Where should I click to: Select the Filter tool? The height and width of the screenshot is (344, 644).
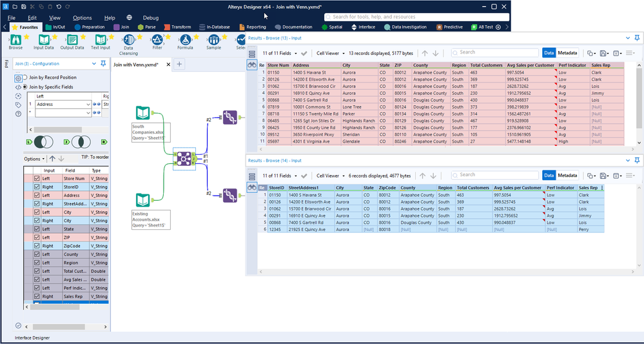(157, 43)
